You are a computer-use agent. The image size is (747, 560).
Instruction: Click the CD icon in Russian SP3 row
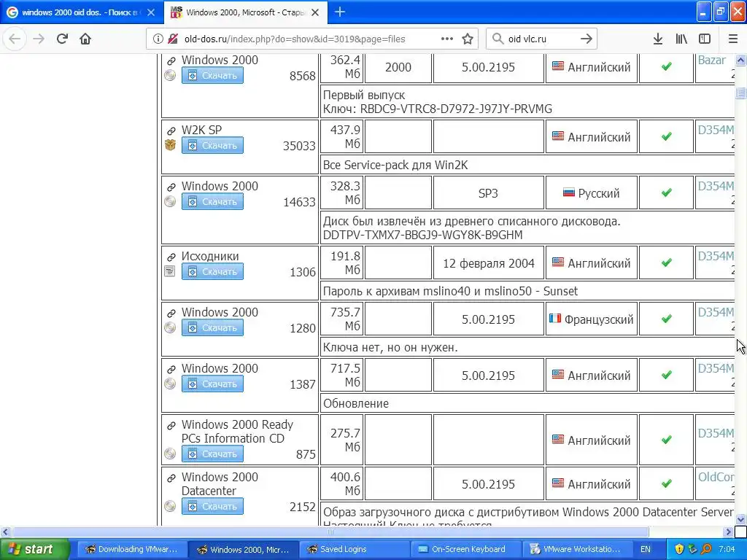point(170,201)
